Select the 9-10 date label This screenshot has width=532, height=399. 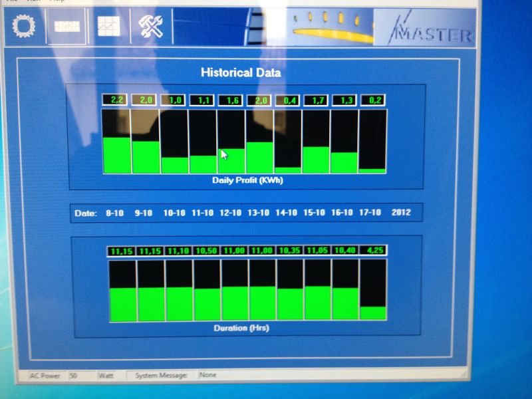[143, 213]
